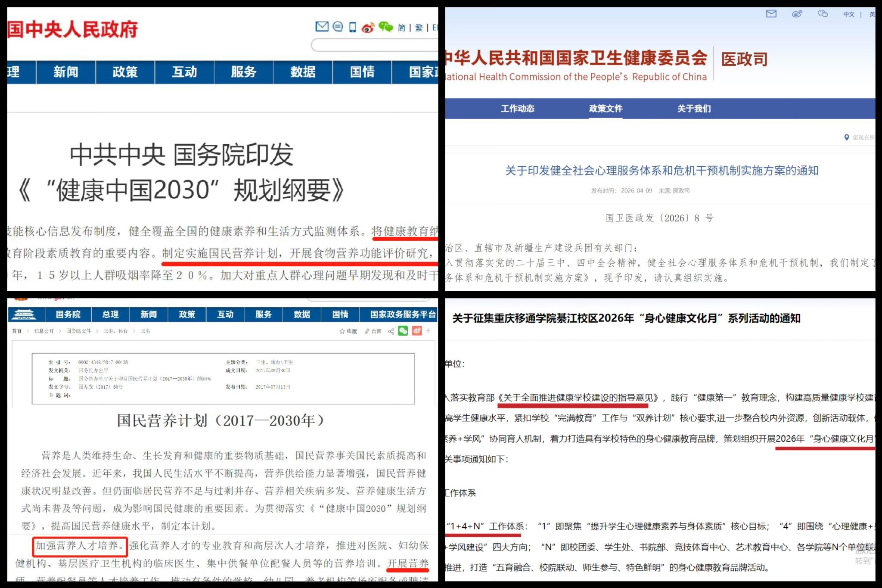Image resolution: width=882 pixels, height=588 pixels.
Task: Click the location pin icon on the 卫健委 page
Action: click(846, 137)
